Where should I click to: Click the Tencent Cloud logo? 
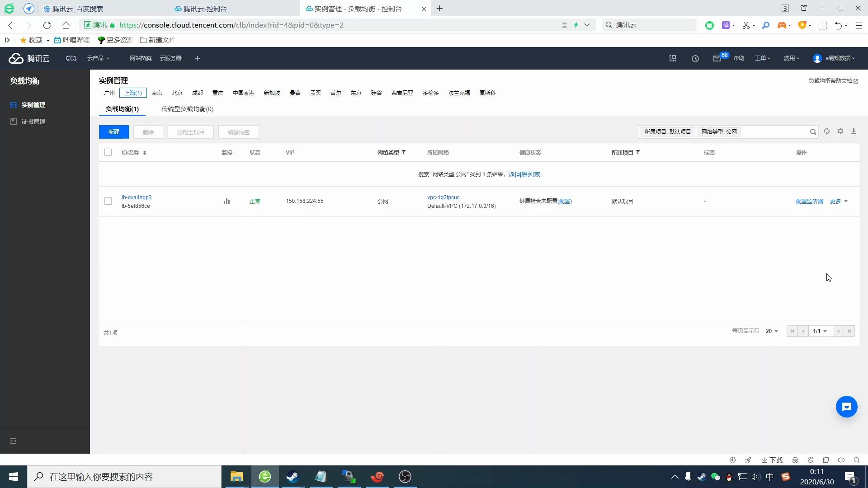coord(29,58)
